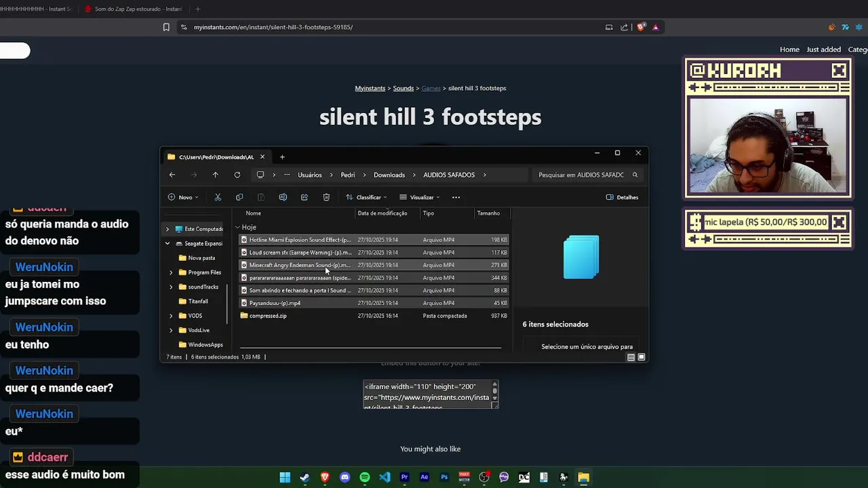This screenshot has width=868, height=488.
Task: Refresh the AUDIOS SAFADOS folder
Action: pyautogui.click(x=237, y=175)
